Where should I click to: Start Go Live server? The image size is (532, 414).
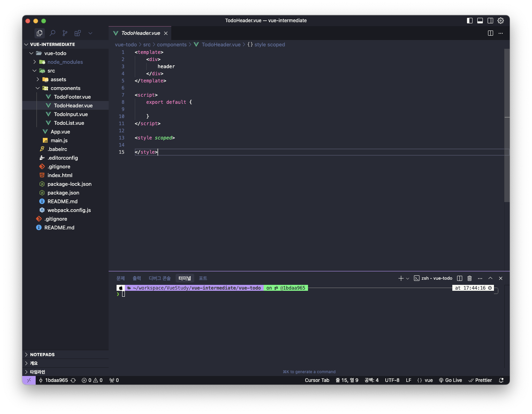coord(450,380)
